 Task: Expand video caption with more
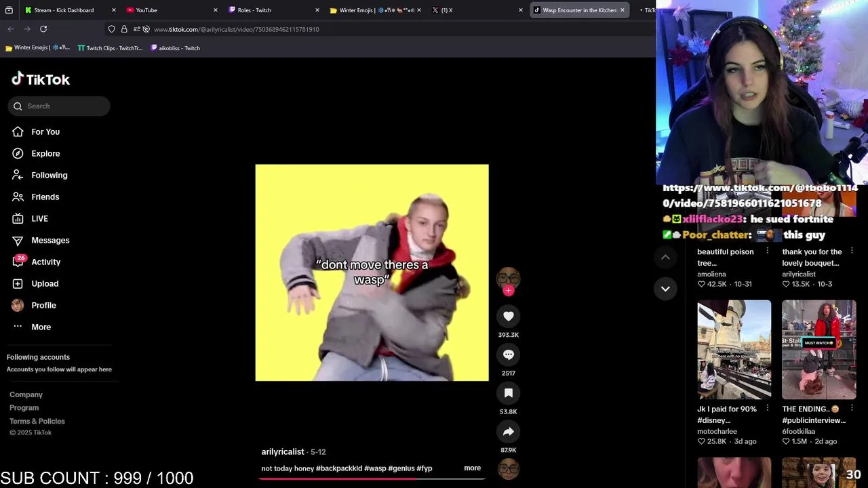click(472, 468)
